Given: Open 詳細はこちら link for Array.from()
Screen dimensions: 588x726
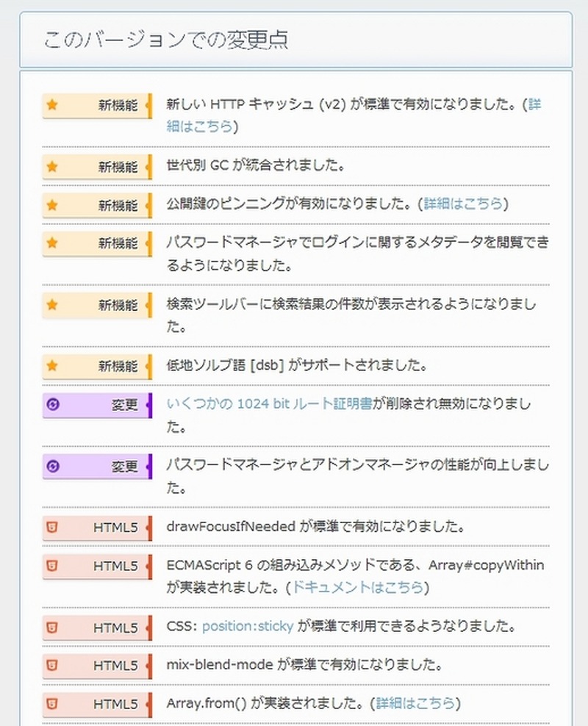Looking at the screenshot, I should 415,703.
